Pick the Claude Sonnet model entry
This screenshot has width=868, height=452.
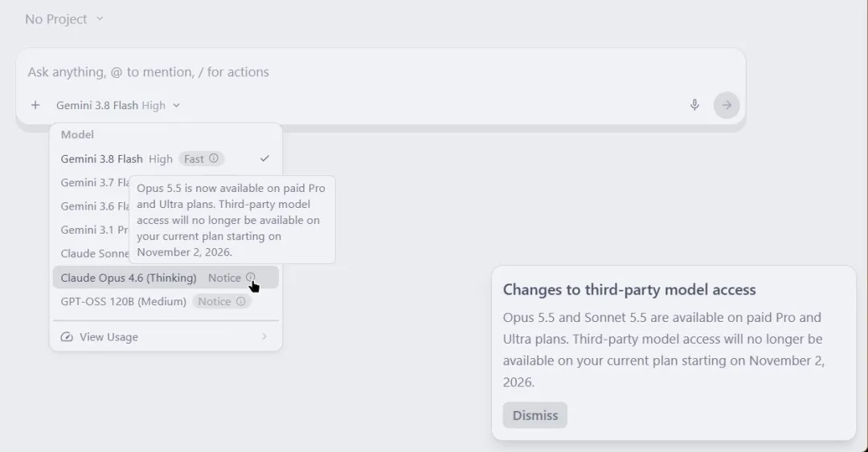pyautogui.click(x=95, y=254)
